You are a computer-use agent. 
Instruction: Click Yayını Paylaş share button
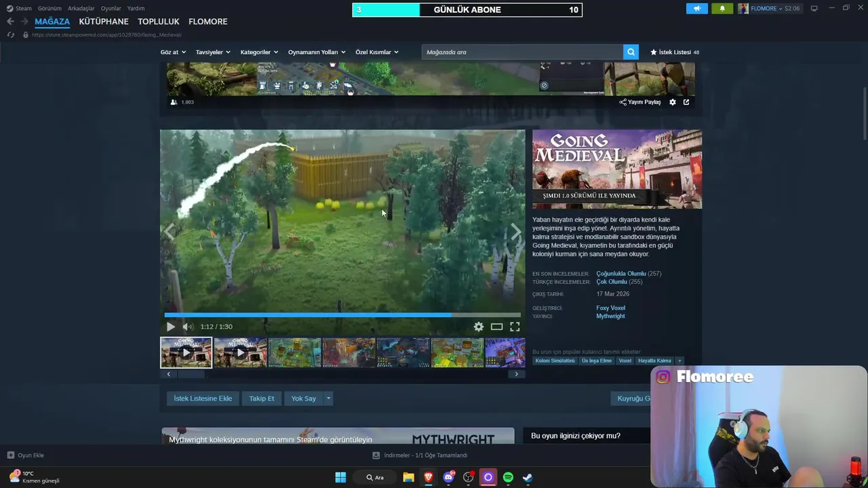point(640,102)
